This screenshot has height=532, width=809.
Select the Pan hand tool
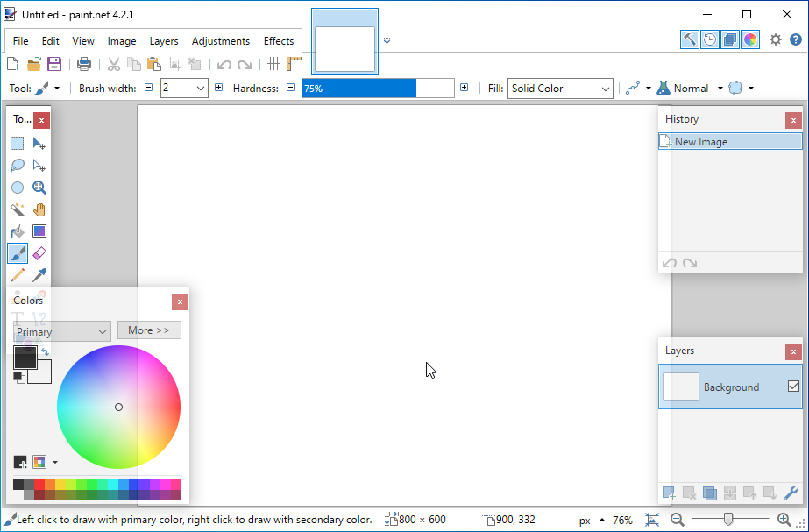[x=39, y=209]
